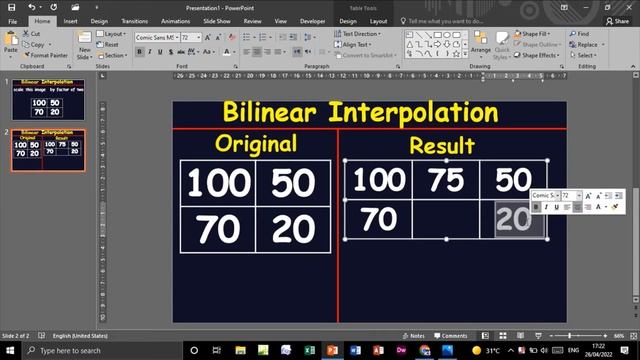
Task: Toggle Bold in the ribbon Font group
Action: (x=140, y=52)
